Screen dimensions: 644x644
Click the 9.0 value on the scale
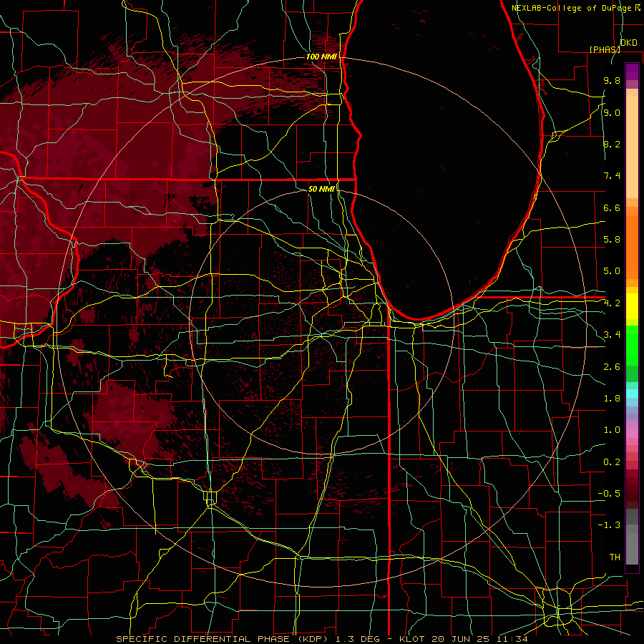612,112
